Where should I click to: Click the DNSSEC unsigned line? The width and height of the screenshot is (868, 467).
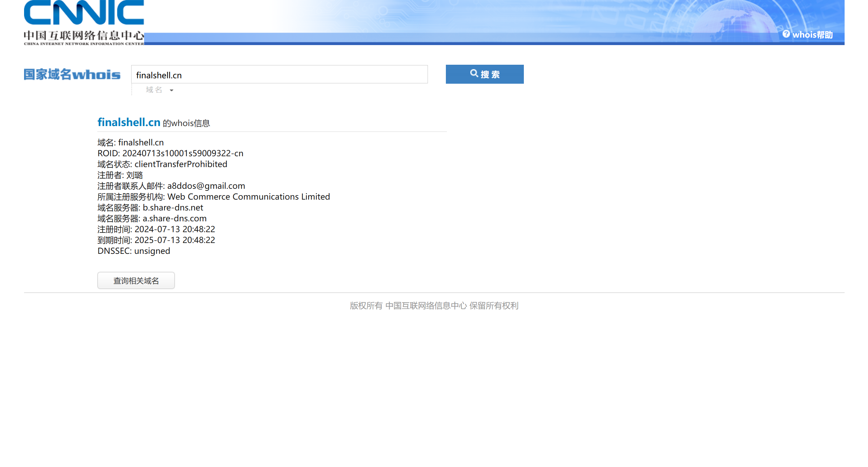pyautogui.click(x=134, y=251)
